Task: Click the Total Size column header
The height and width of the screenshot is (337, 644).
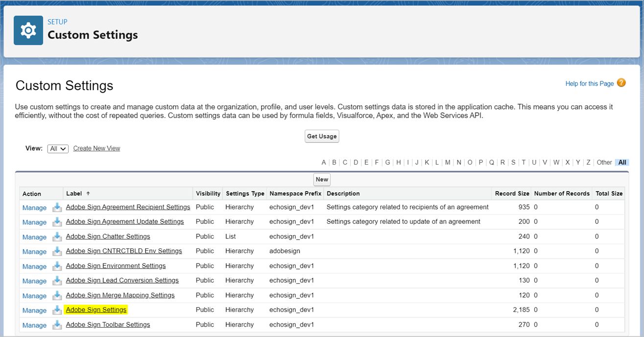Action: [609, 193]
